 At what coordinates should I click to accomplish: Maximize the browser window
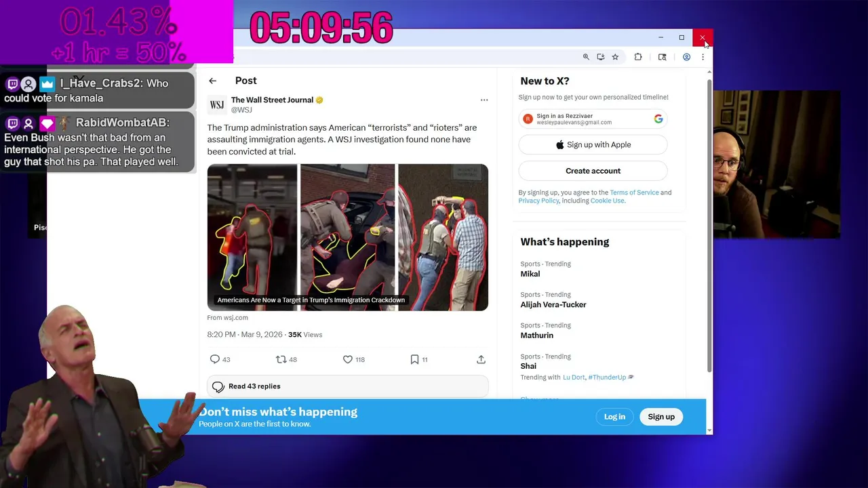tap(682, 38)
